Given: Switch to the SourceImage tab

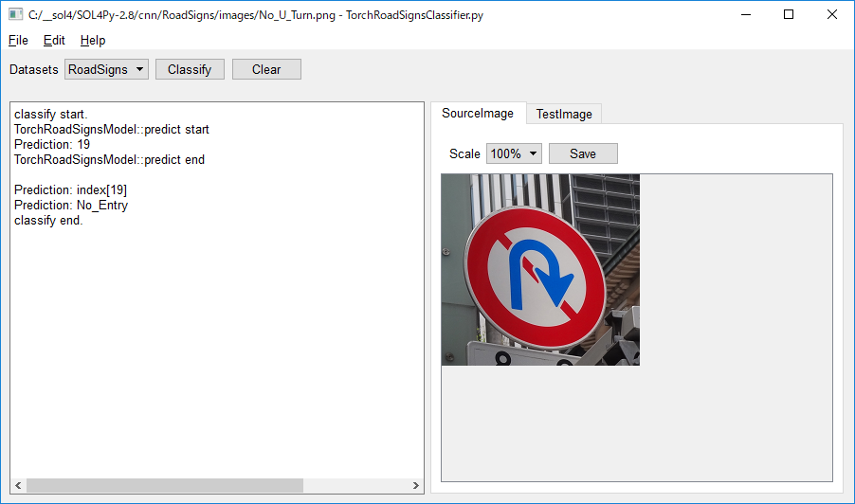Looking at the screenshot, I should pyautogui.click(x=478, y=114).
